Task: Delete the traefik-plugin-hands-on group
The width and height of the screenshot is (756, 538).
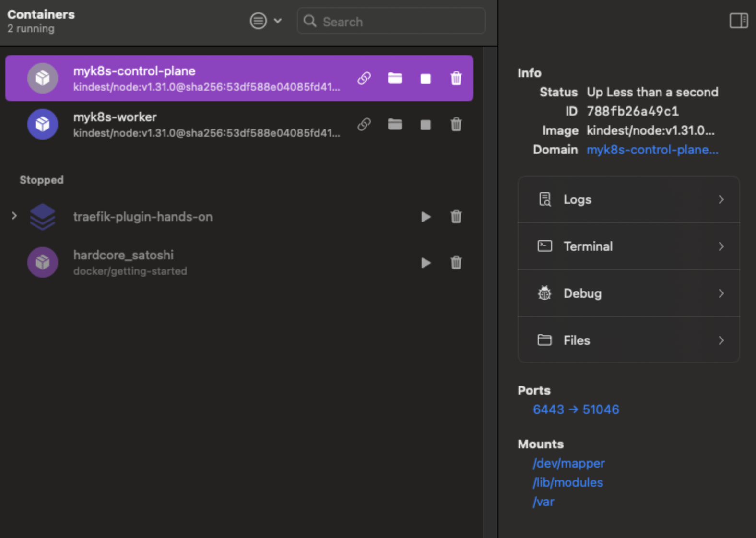Action: tap(456, 216)
